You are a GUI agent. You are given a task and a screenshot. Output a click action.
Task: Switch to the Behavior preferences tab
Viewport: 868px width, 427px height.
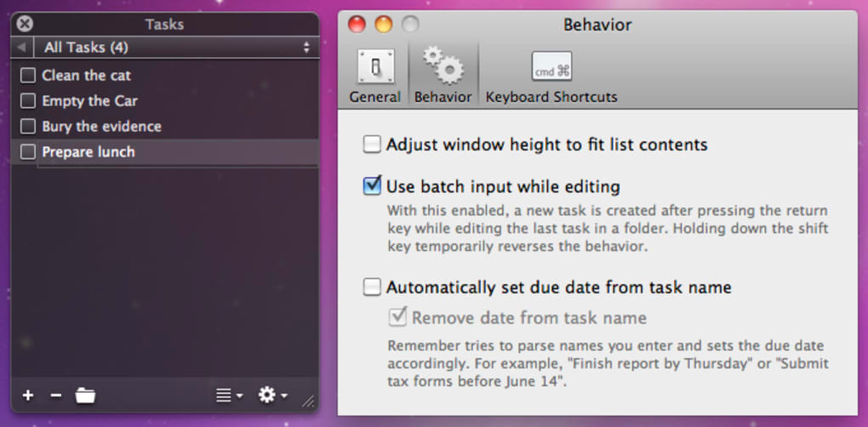[443, 77]
